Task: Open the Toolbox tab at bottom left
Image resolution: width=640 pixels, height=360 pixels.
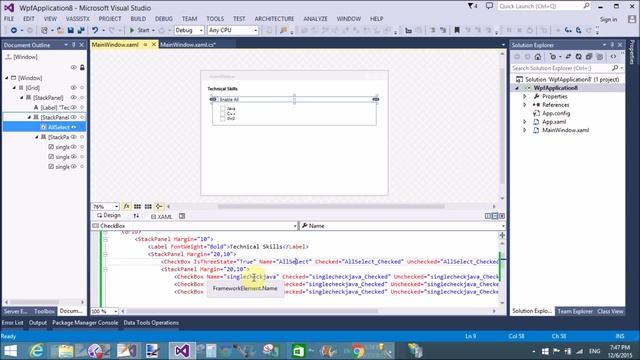Action: point(44,311)
